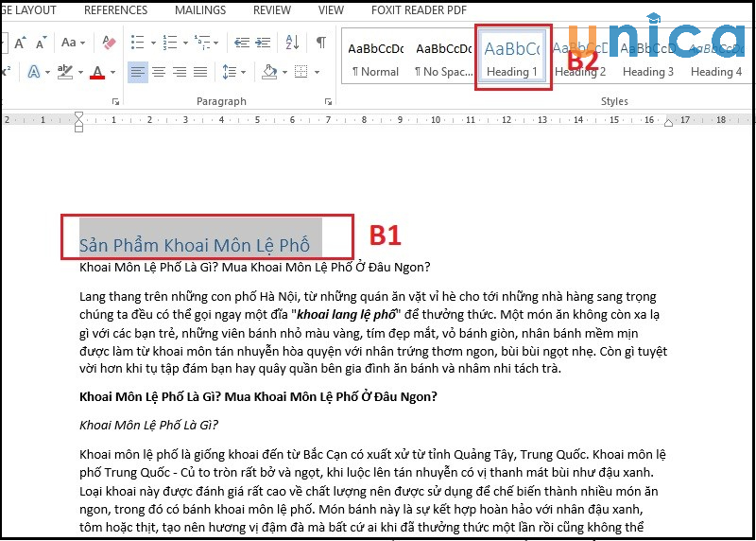Toggle center alignment
The width and height of the screenshot is (756, 541).
[x=159, y=73]
